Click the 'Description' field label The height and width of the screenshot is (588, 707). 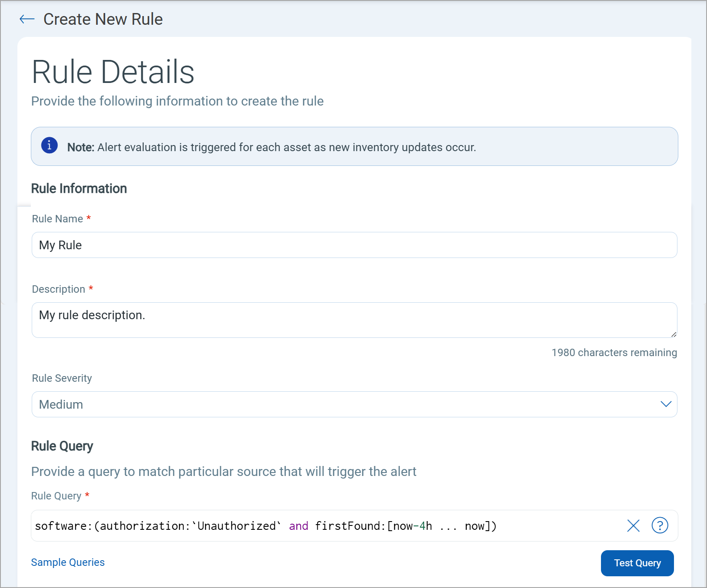[x=59, y=289]
